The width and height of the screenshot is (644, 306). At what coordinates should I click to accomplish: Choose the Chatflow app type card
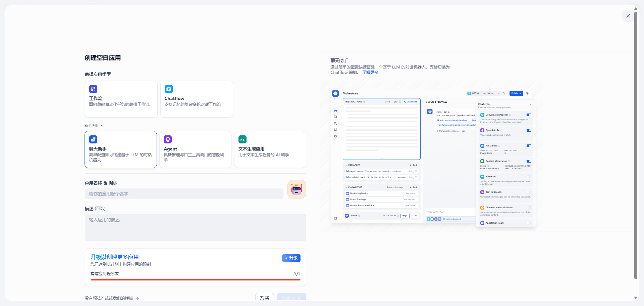pos(196,99)
